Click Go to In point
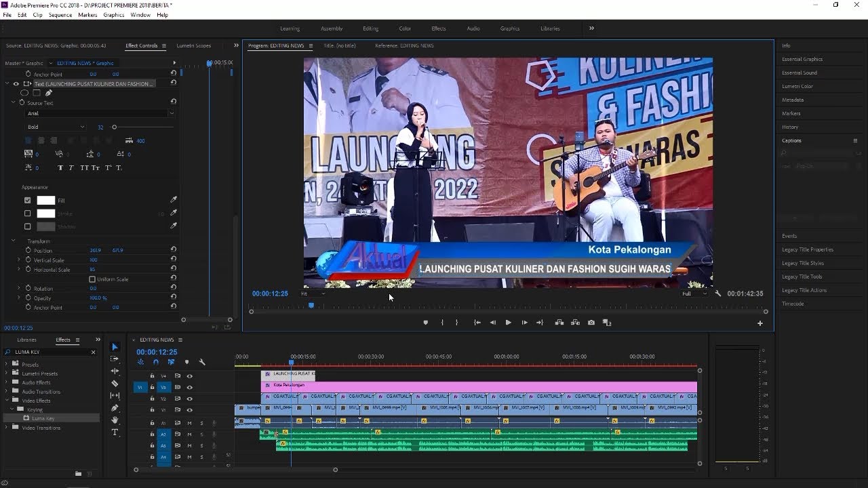The height and width of the screenshot is (488, 868). [477, 323]
